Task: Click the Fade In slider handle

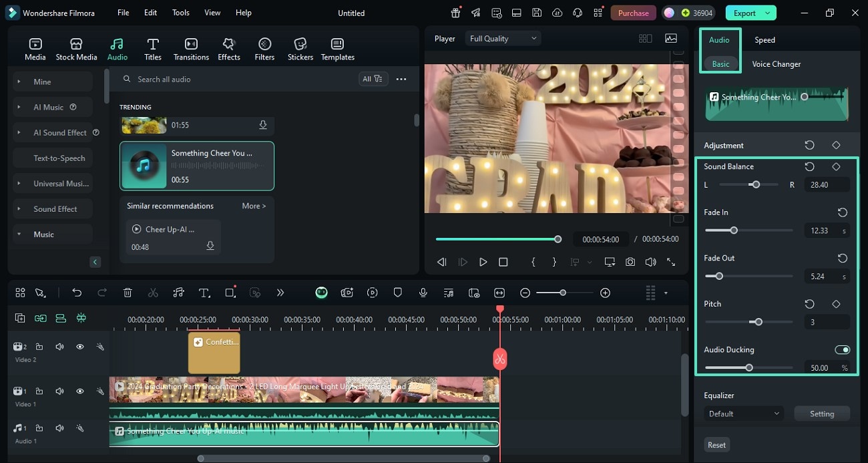Action: point(734,230)
